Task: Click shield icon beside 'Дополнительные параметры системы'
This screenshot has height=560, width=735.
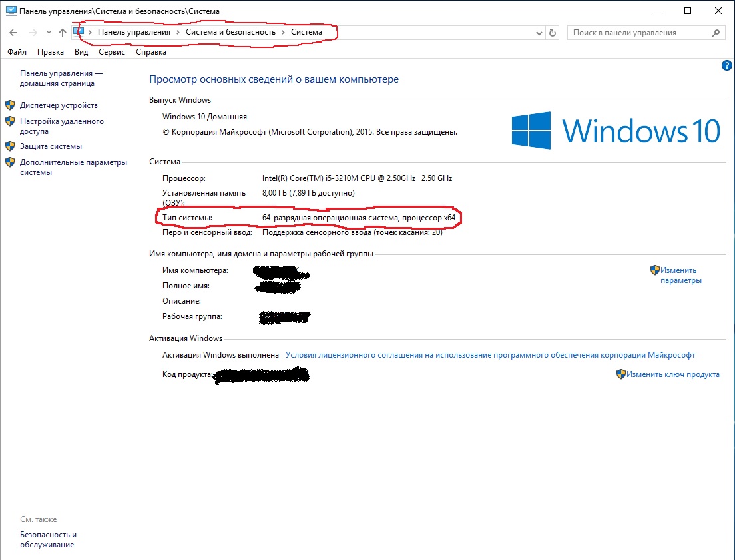Action: (x=10, y=162)
